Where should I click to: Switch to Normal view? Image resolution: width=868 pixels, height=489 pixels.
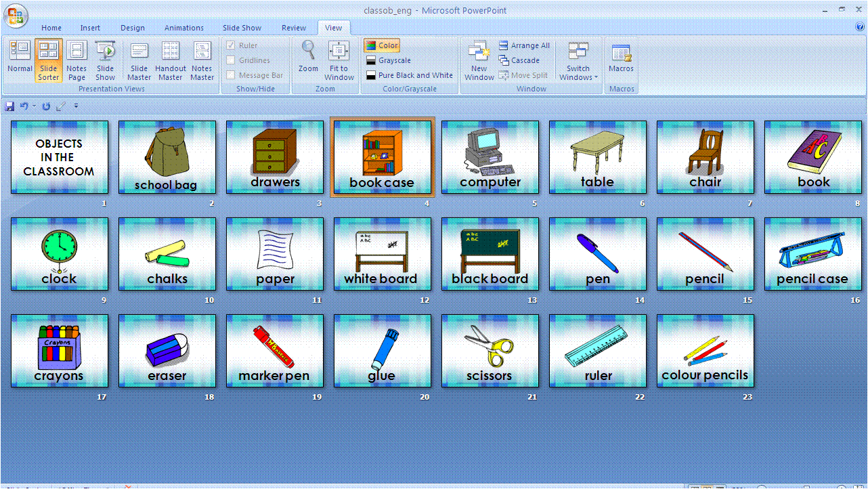pyautogui.click(x=20, y=60)
